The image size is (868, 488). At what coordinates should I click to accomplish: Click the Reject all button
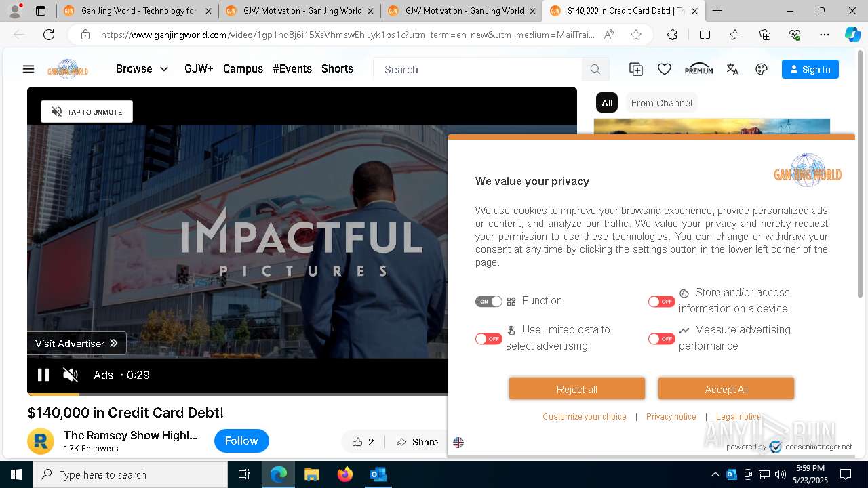[577, 389]
